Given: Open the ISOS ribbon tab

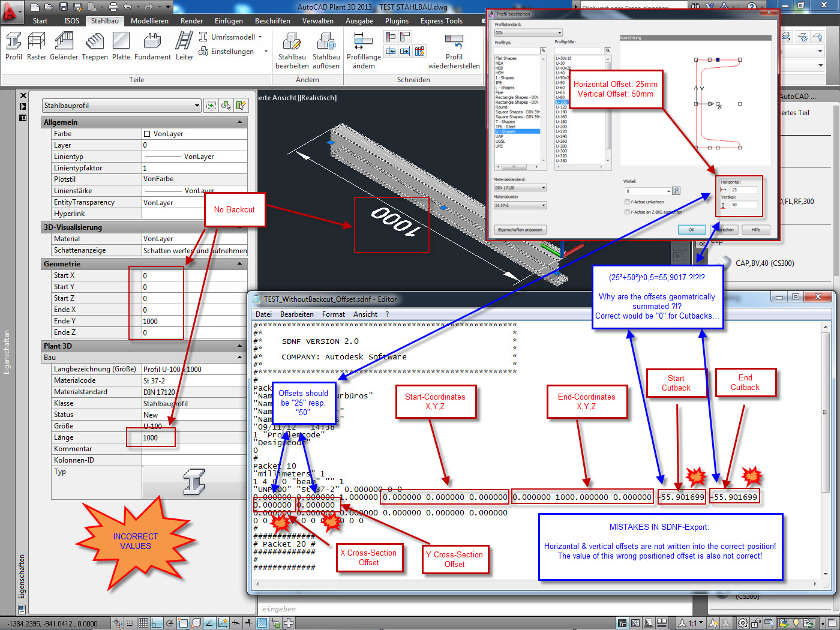Looking at the screenshot, I should [x=72, y=21].
